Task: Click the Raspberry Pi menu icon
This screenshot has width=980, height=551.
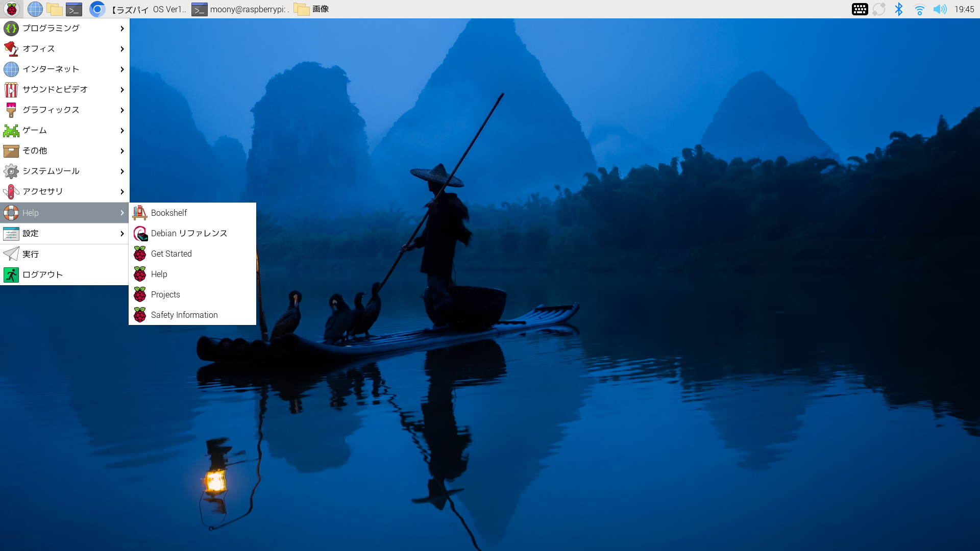Action: (x=11, y=9)
